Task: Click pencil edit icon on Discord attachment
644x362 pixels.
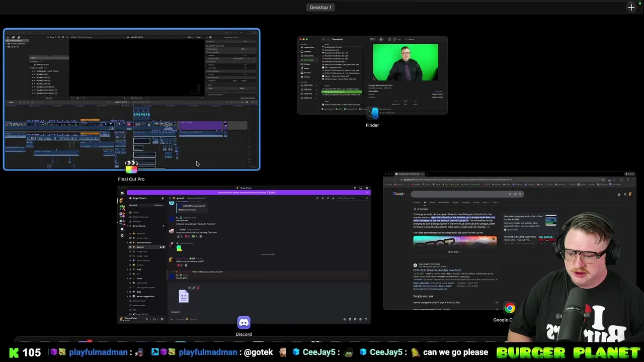Action: click(194, 288)
